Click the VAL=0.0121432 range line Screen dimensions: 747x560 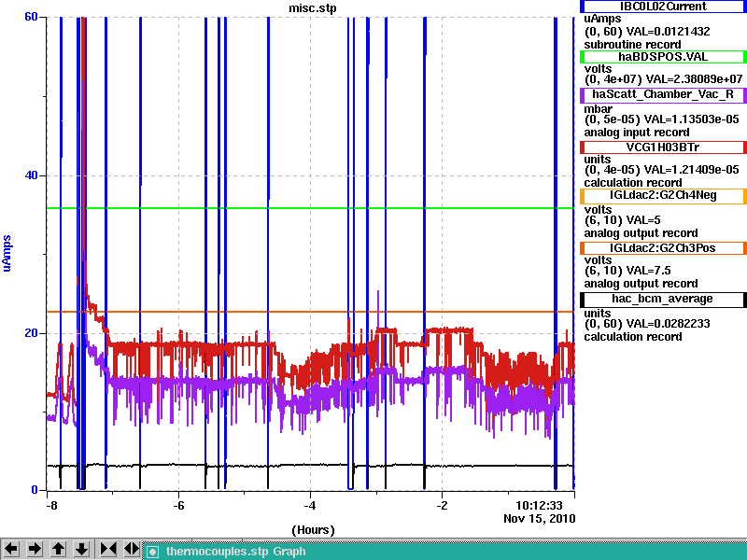coord(647,32)
